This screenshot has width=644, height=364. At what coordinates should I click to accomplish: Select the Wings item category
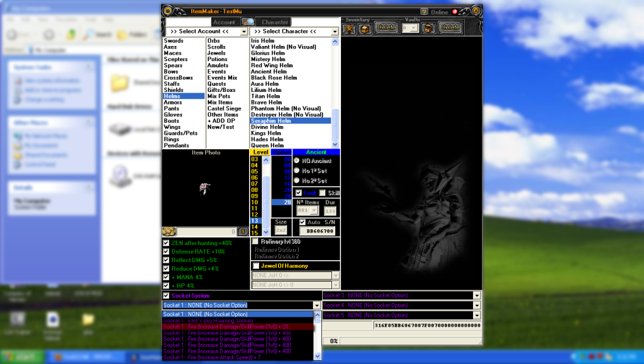(x=172, y=127)
